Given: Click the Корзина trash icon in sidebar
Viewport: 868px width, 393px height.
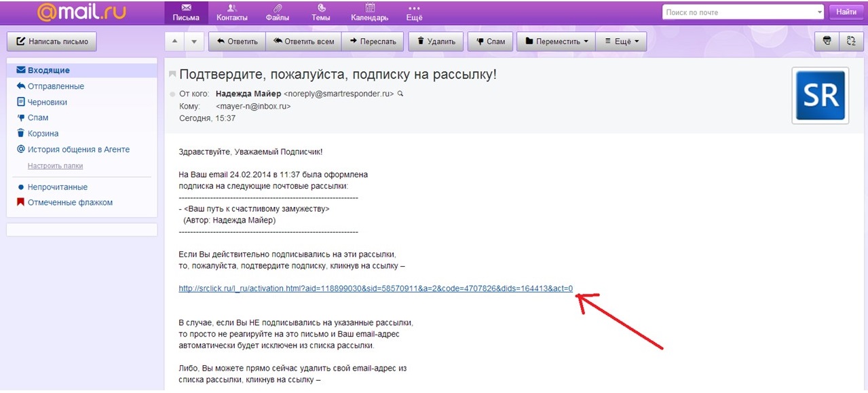Looking at the screenshot, I should (x=21, y=134).
